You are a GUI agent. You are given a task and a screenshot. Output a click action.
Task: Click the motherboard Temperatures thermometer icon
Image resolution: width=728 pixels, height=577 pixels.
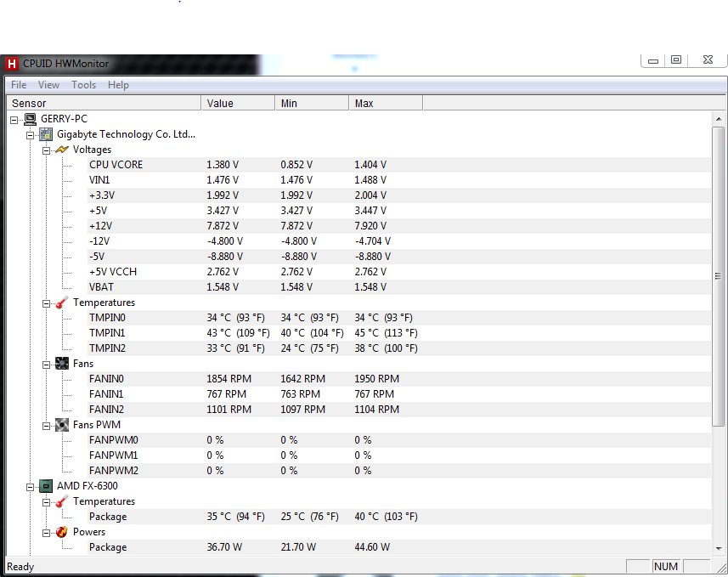[62, 303]
